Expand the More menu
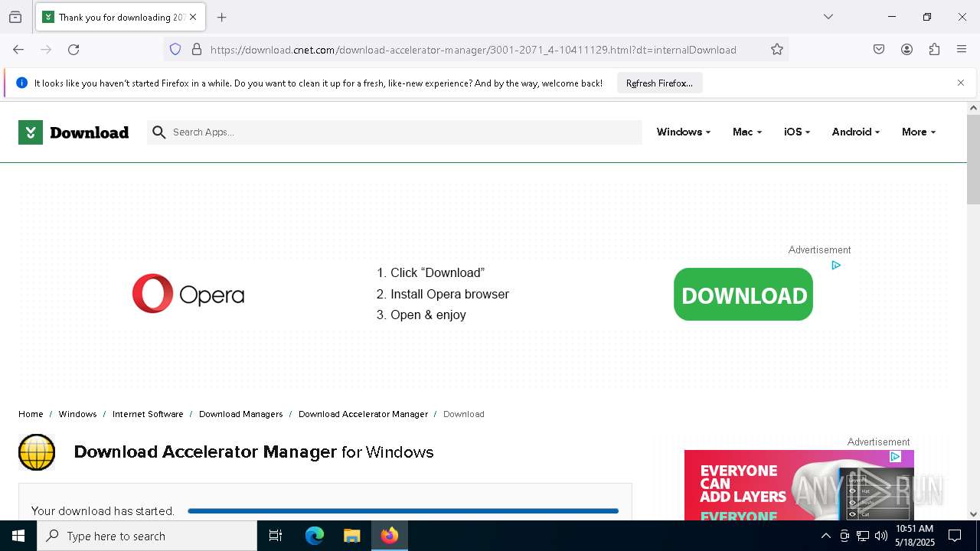980x551 pixels. [x=918, y=132]
